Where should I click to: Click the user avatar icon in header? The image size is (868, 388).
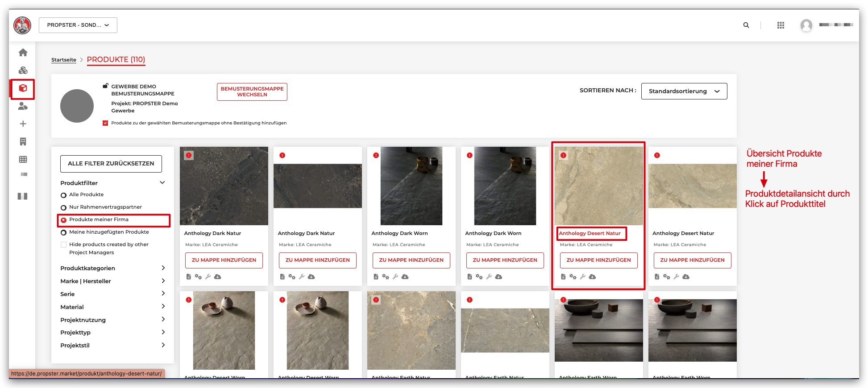[806, 25]
